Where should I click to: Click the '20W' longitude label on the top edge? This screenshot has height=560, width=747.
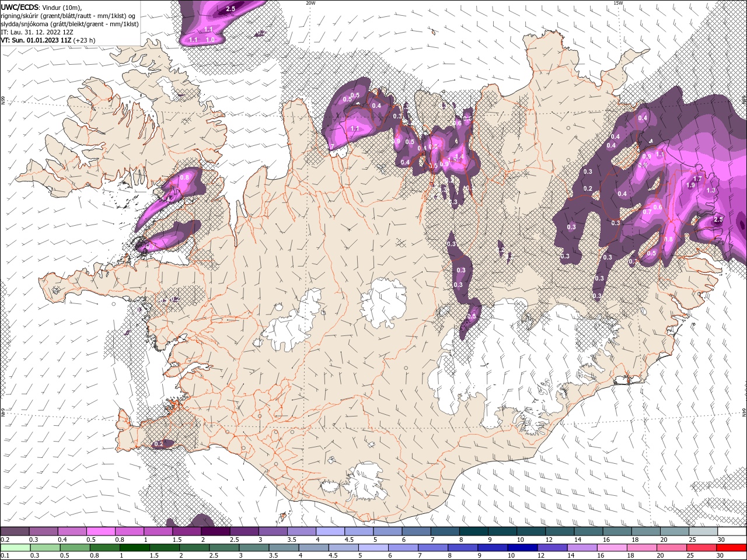click(310, 3)
